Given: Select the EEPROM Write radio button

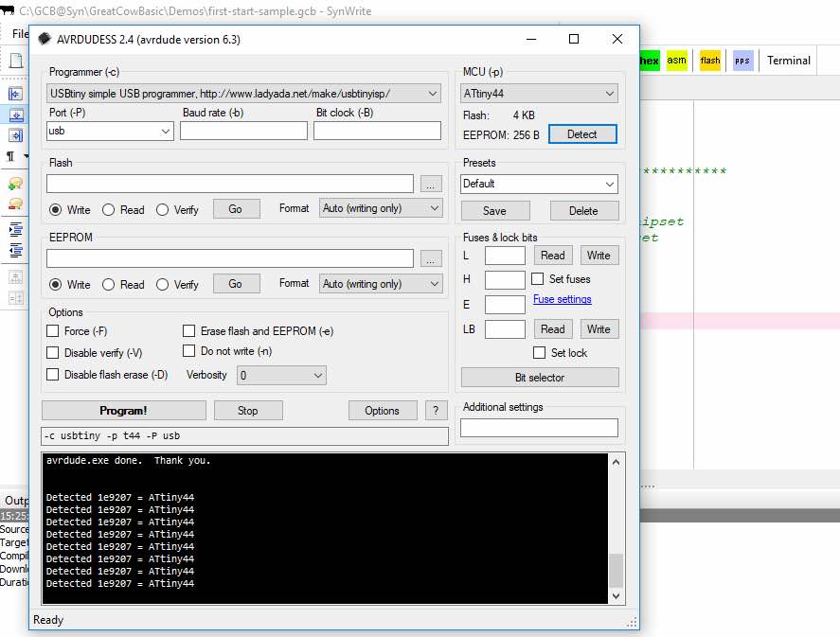Looking at the screenshot, I should click(x=55, y=284).
